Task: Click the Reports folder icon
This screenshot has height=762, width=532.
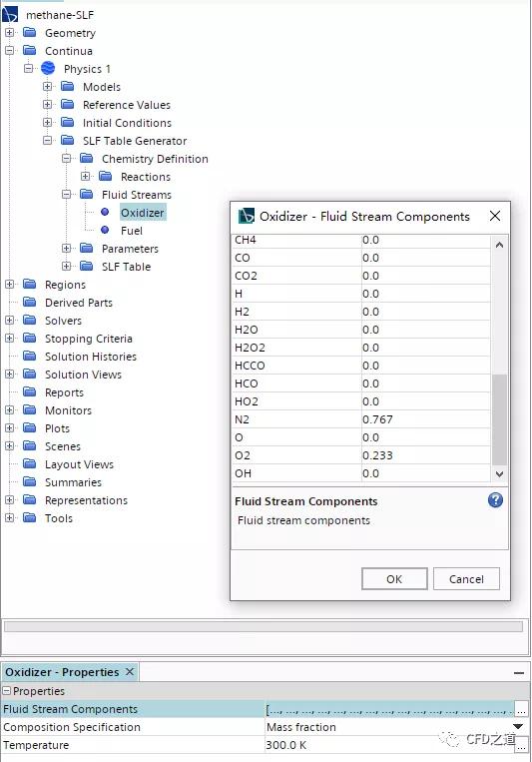Action: pyautogui.click(x=30, y=392)
